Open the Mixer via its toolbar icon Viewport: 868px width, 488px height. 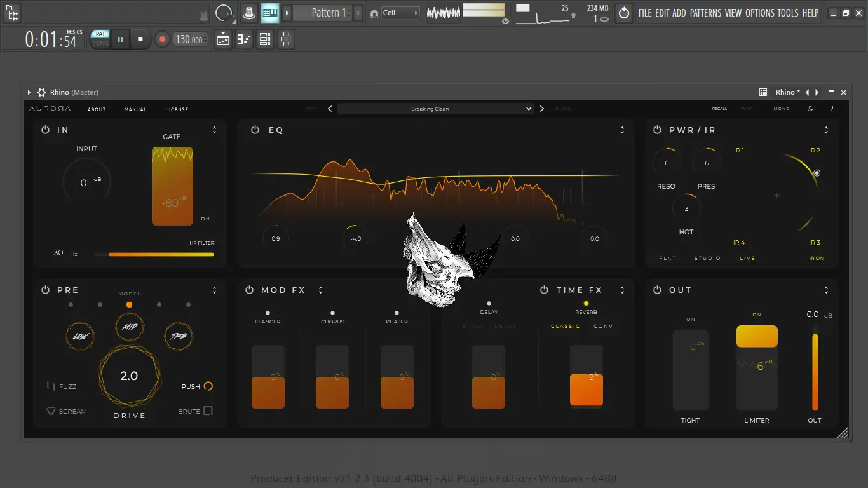tap(285, 39)
